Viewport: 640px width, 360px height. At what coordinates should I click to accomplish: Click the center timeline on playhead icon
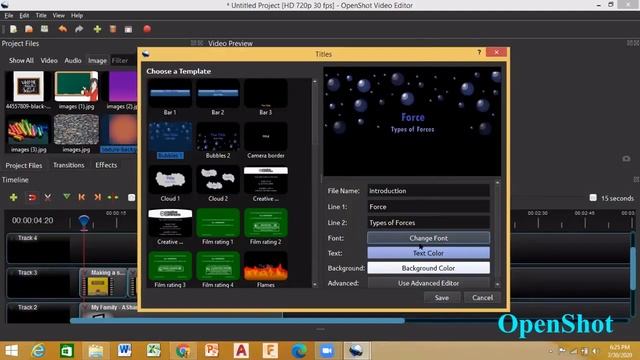coord(113,197)
